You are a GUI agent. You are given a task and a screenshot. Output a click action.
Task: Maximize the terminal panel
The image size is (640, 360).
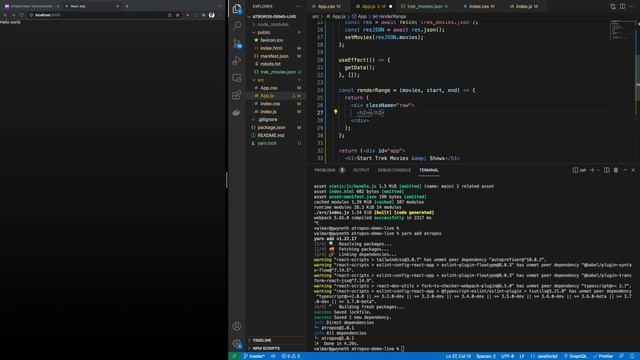625,170
